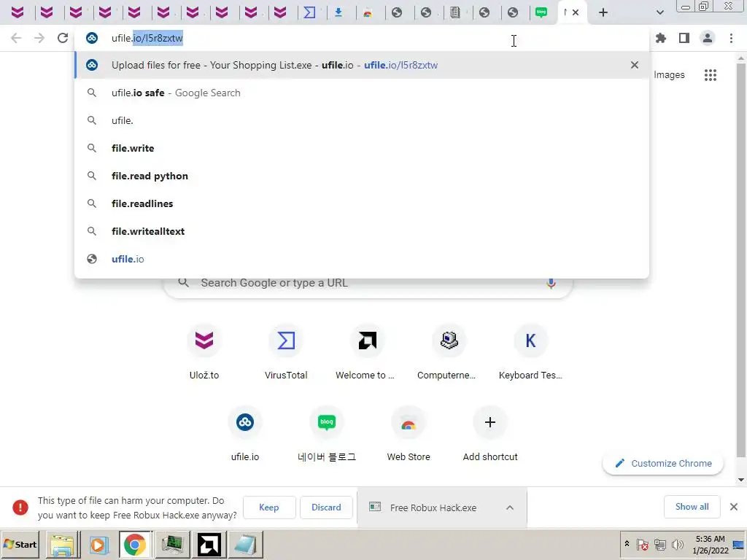Pick the 'file.writealltext' suggestion
747x560 pixels.
pyautogui.click(x=362, y=231)
